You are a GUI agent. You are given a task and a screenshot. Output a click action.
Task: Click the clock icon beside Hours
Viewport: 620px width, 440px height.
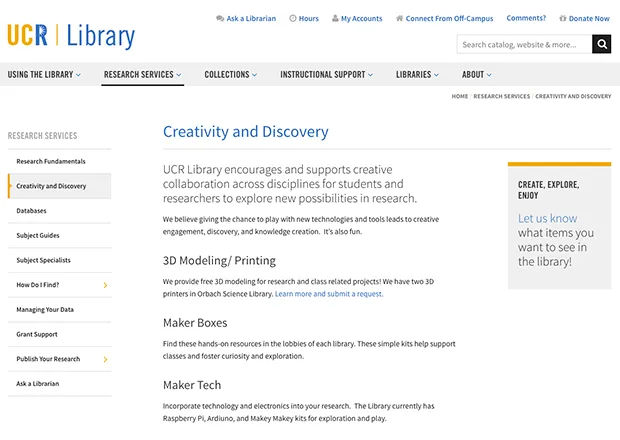(x=293, y=18)
